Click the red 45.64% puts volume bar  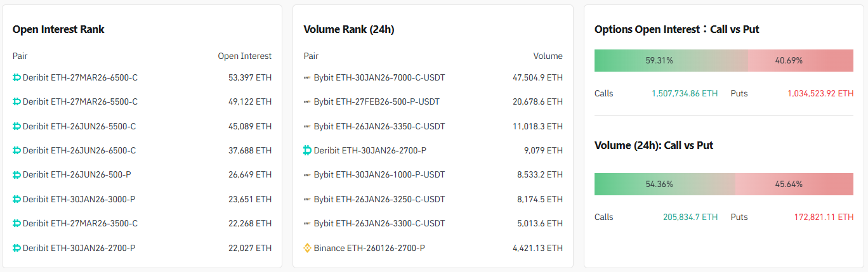(x=794, y=184)
